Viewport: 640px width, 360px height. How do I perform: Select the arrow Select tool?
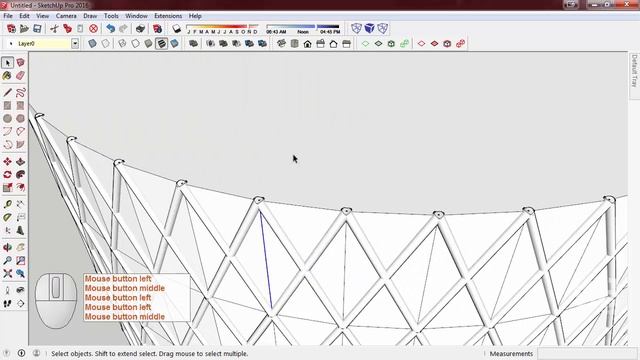click(x=7, y=62)
